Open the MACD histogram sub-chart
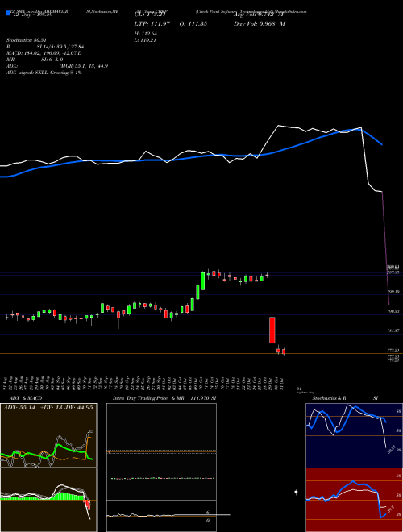The height and width of the screenshot is (532, 403). 48,500
